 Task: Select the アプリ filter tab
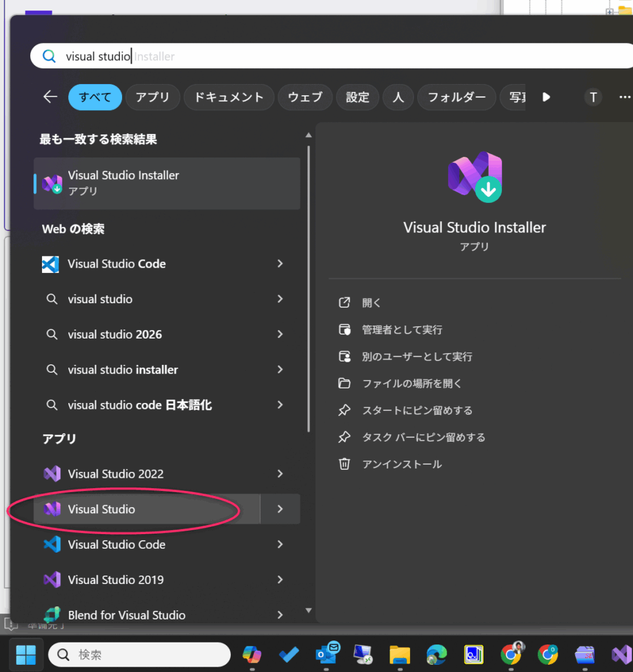(x=153, y=97)
